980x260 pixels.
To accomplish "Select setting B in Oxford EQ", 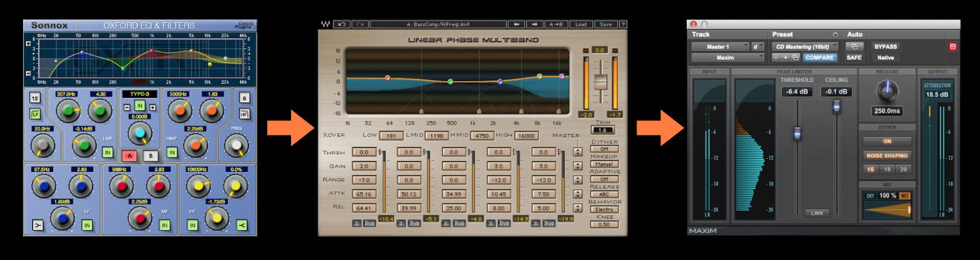I will (150, 156).
